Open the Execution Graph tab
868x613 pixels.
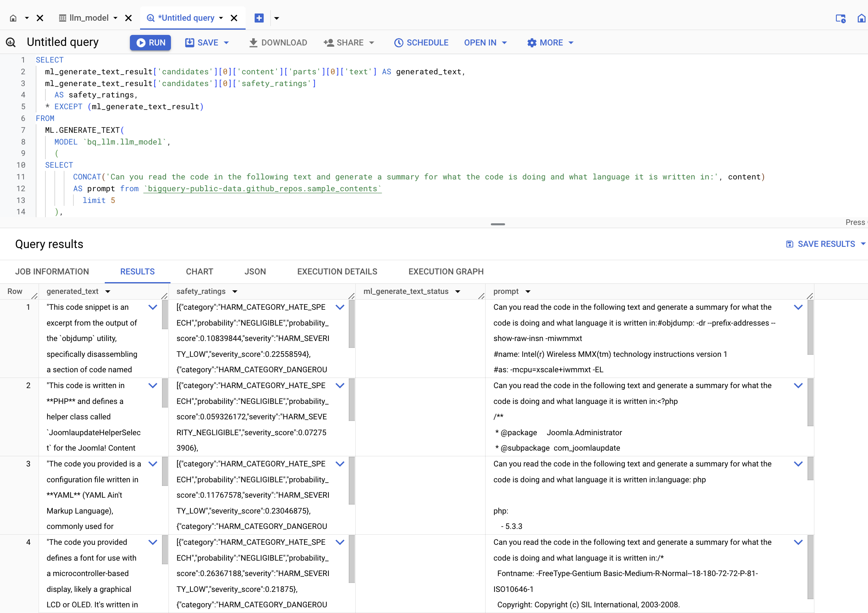(x=446, y=272)
